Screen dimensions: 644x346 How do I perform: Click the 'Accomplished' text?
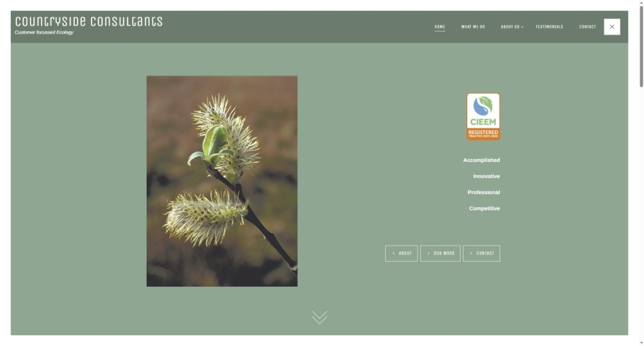click(481, 160)
